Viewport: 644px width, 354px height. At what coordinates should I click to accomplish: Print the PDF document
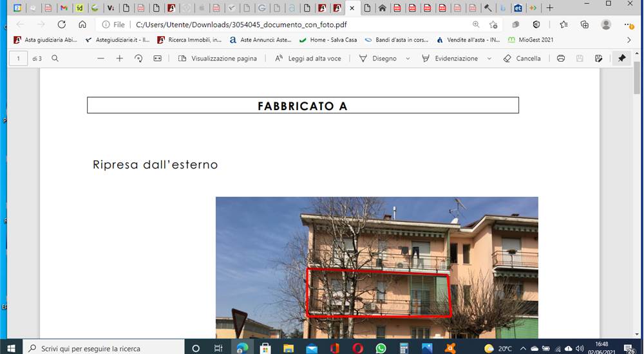click(561, 59)
